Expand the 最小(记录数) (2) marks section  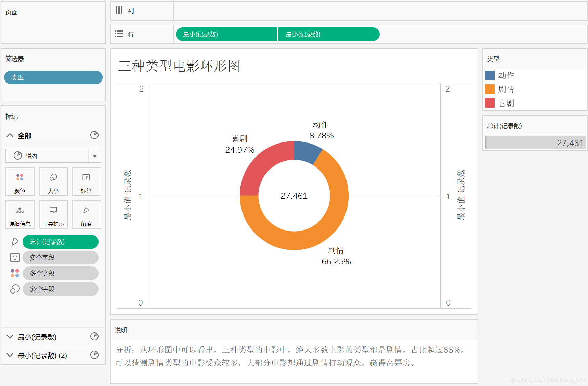[10, 355]
